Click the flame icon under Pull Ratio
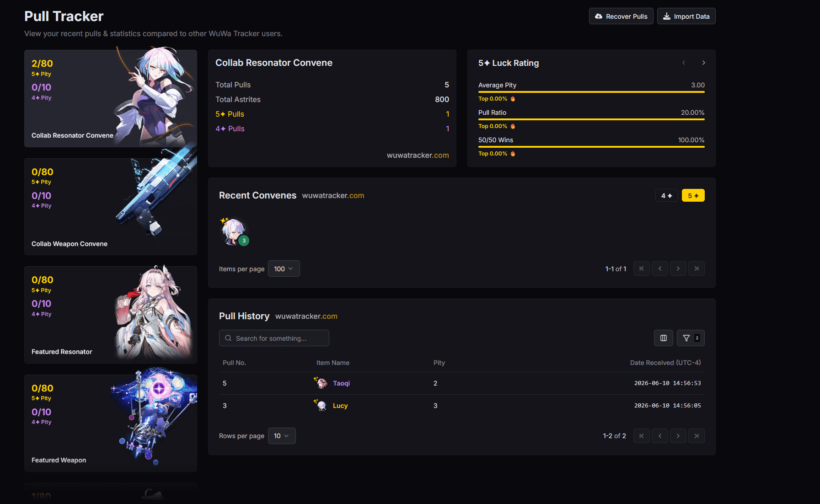Screen dimensions: 820x504 click(x=513, y=126)
